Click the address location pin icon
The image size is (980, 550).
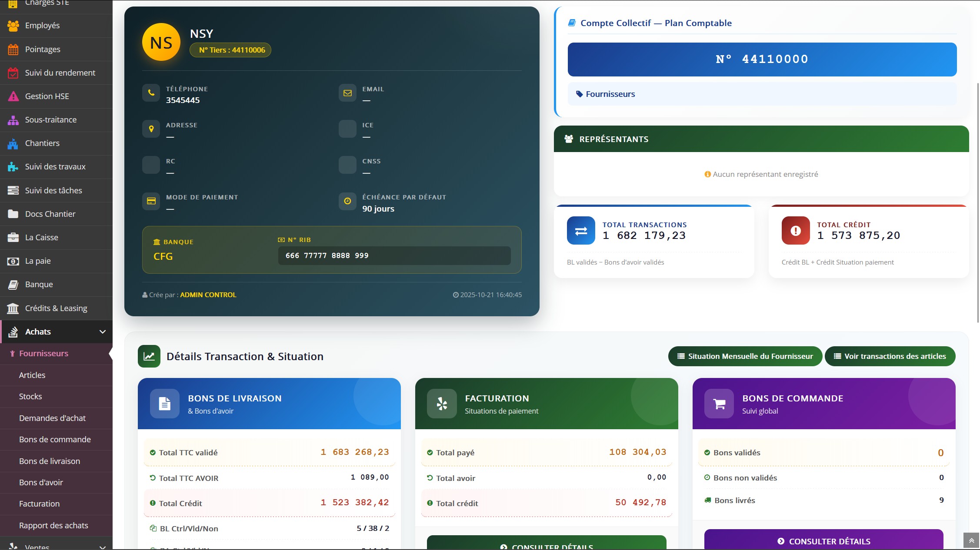point(151,129)
